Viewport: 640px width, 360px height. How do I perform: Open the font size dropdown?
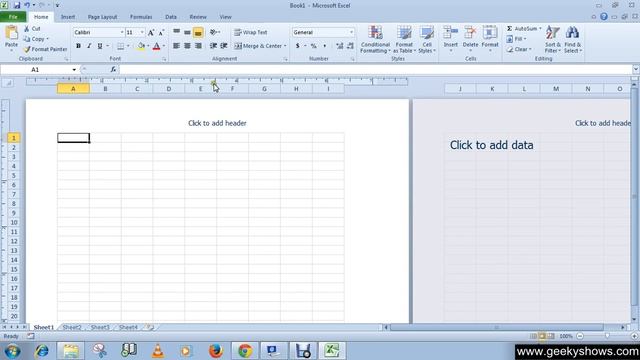point(142,32)
